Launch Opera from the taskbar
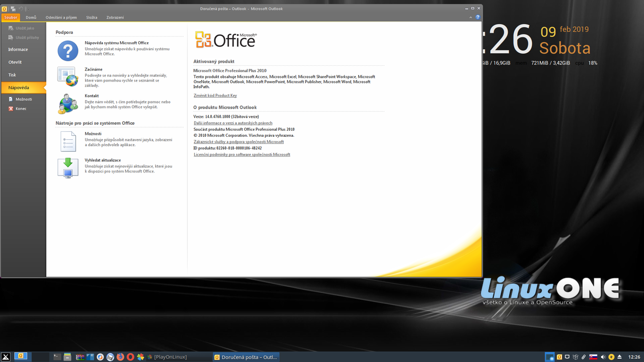This screenshot has height=362, width=644. pos(130,357)
